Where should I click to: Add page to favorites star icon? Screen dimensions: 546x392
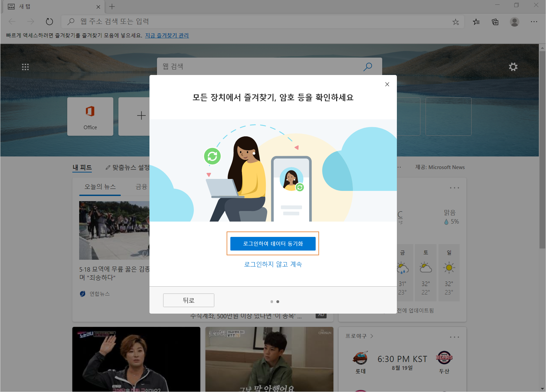click(x=456, y=22)
